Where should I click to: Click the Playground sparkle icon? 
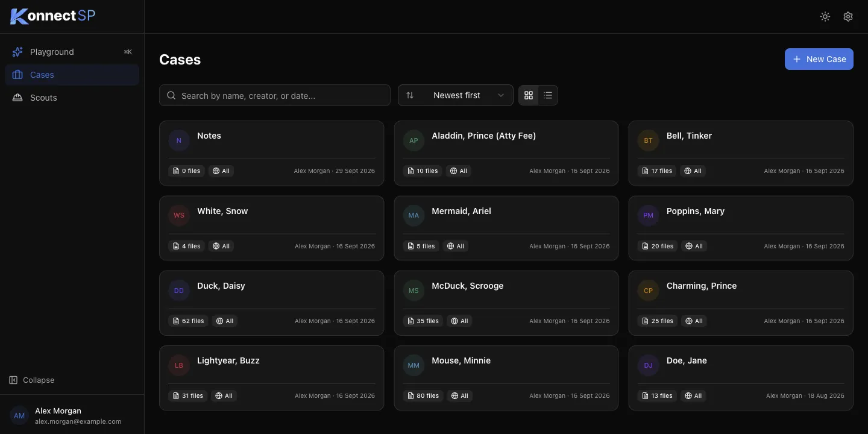tap(17, 52)
